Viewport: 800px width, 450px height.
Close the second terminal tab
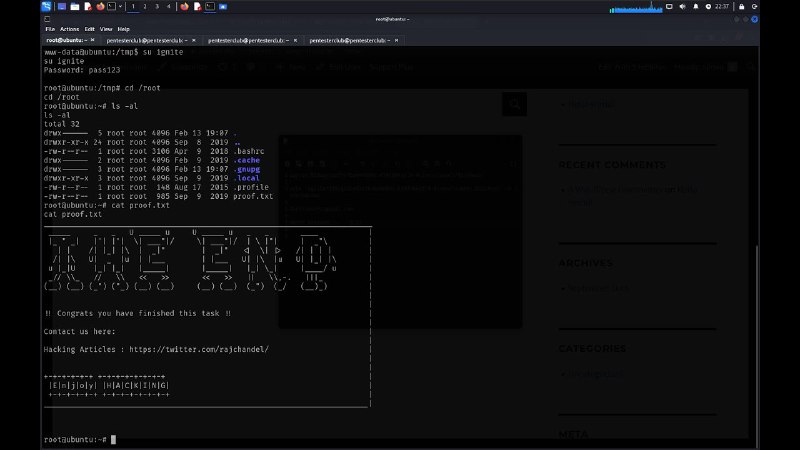click(193, 40)
